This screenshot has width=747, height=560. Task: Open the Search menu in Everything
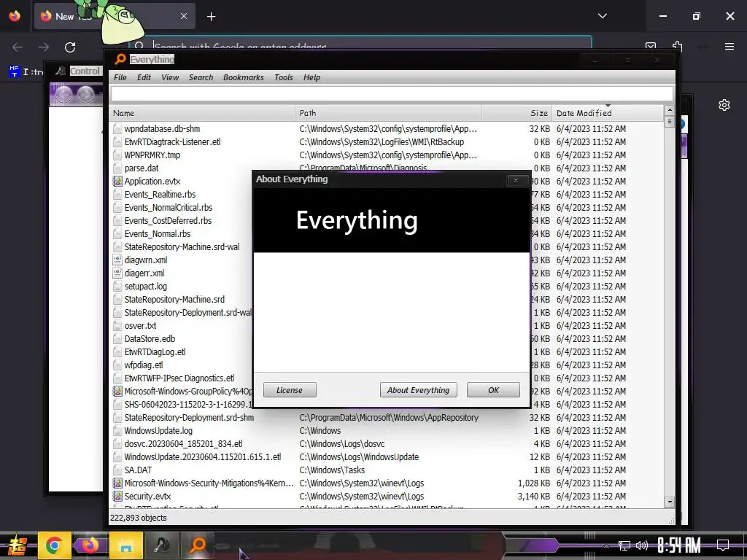201,77
